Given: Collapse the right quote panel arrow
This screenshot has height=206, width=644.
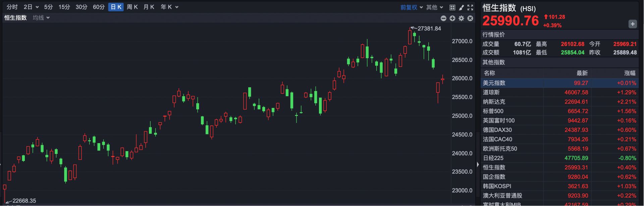Looking at the screenshot, I should pyautogui.click(x=478, y=164).
